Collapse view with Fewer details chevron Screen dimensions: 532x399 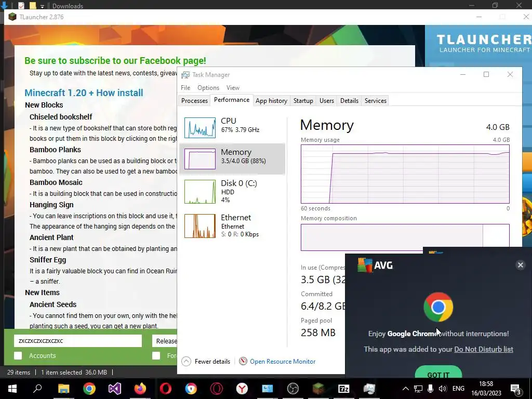(187, 362)
